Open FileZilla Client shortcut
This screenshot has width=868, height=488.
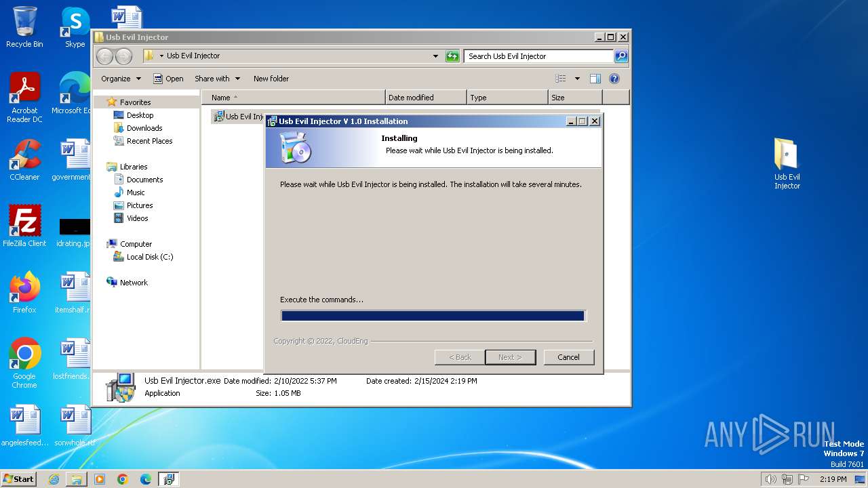tap(24, 226)
